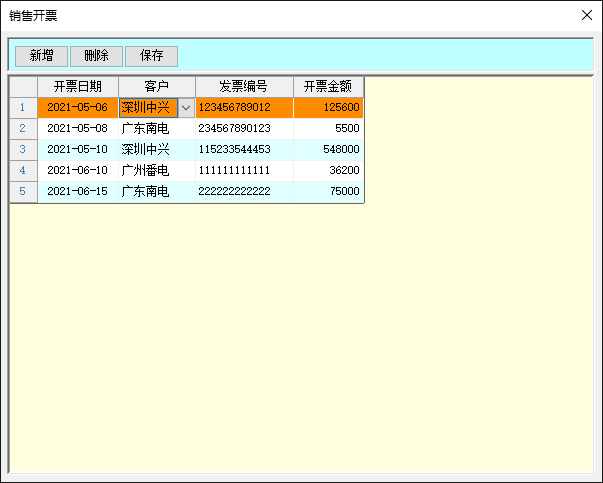Close the 销售开票 window
The image size is (603, 483).
(x=587, y=15)
